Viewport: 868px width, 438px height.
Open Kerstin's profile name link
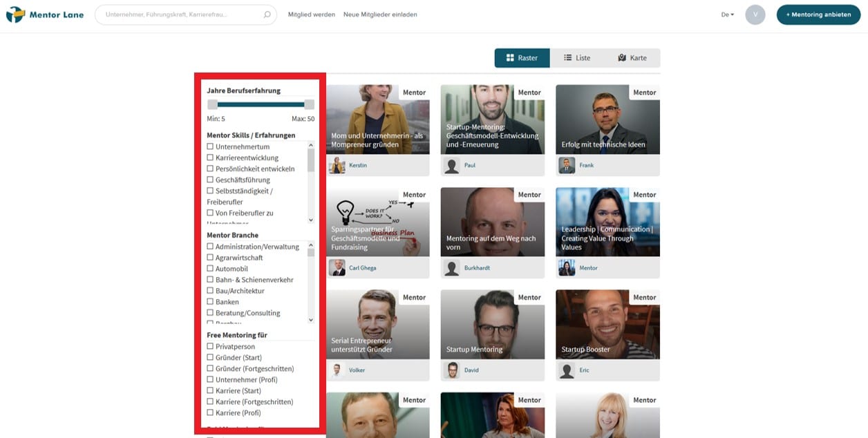click(358, 166)
